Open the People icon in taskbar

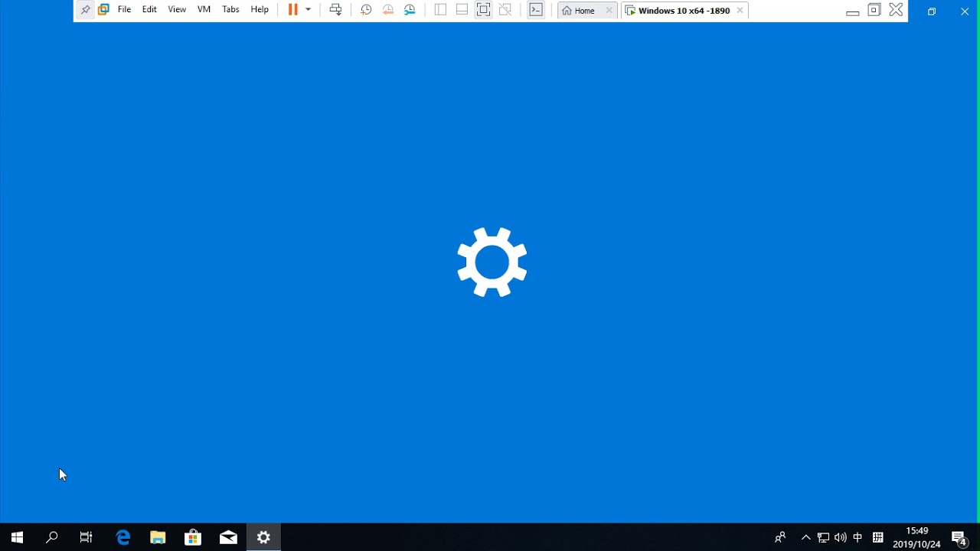[x=780, y=537]
